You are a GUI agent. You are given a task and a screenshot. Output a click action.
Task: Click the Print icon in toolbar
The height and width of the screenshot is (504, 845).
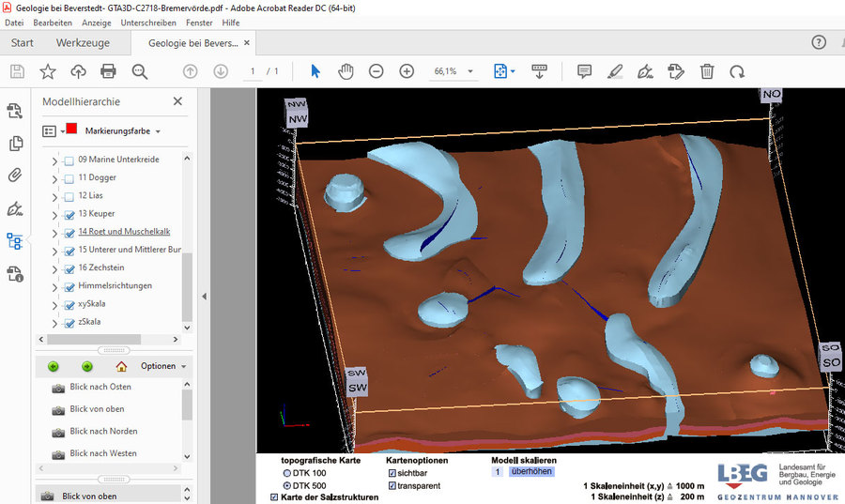coord(108,71)
